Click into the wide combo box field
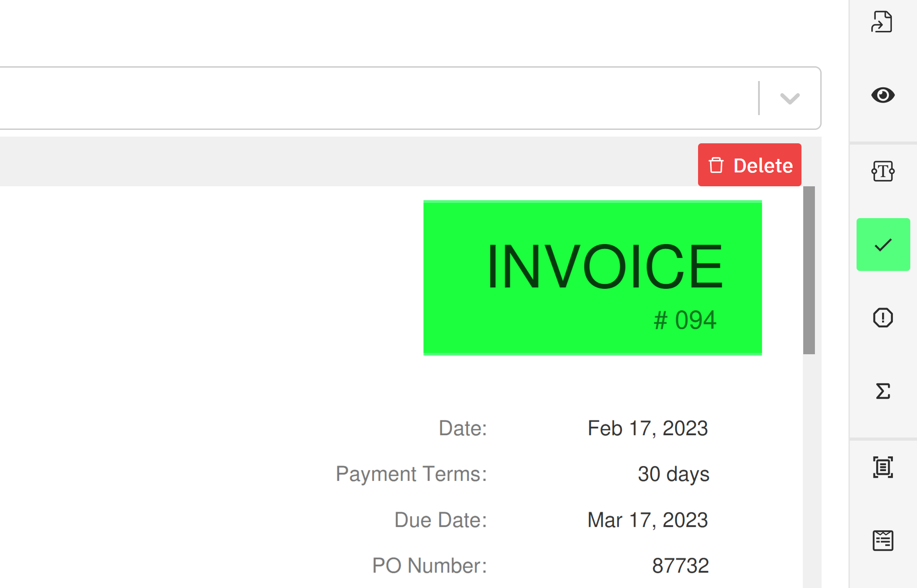The height and width of the screenshot is (588, 917). [x=410, y=98]
